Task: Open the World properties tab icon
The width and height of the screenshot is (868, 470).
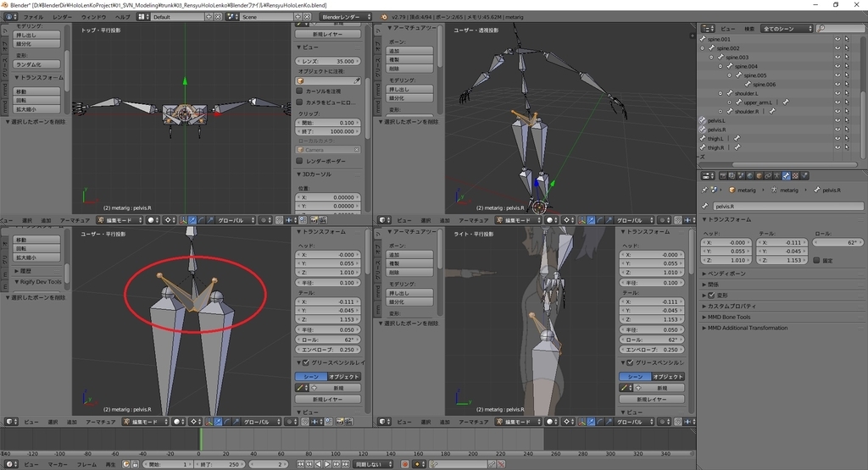Action: coord(750,175)
